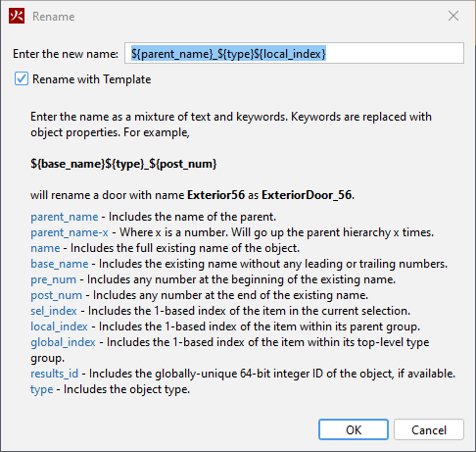476x452 pixels.
Task: Select the results_id keyword link
Action: click(54, 374)
